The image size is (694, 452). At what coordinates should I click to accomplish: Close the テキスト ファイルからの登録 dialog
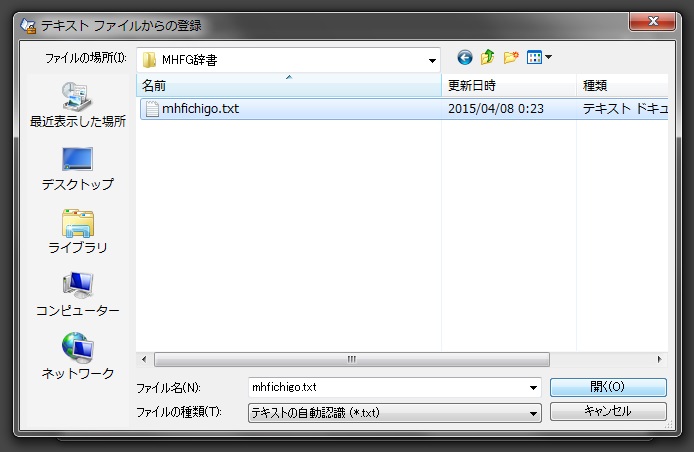[652, 21]
